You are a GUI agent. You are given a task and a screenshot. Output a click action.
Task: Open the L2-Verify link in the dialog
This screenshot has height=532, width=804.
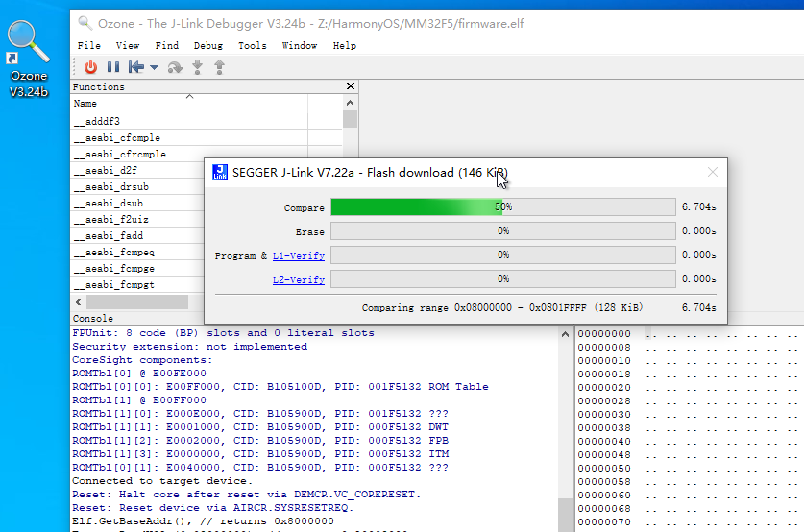[298, 279]
